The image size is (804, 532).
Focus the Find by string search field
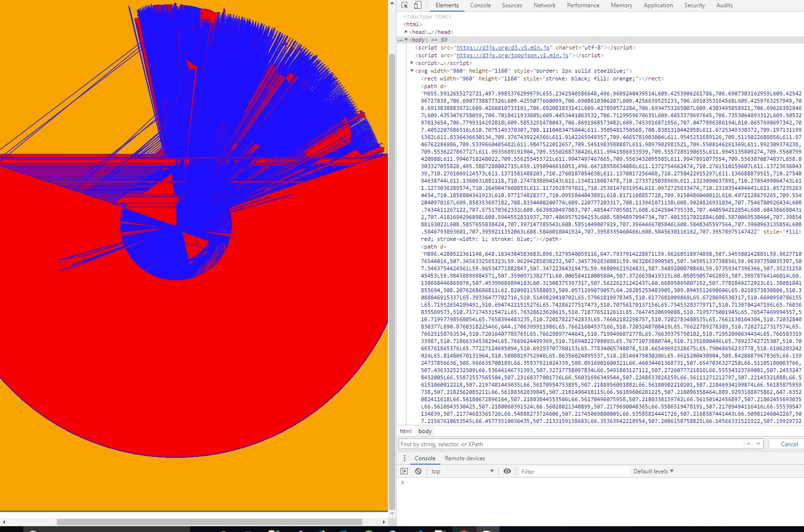571,444
